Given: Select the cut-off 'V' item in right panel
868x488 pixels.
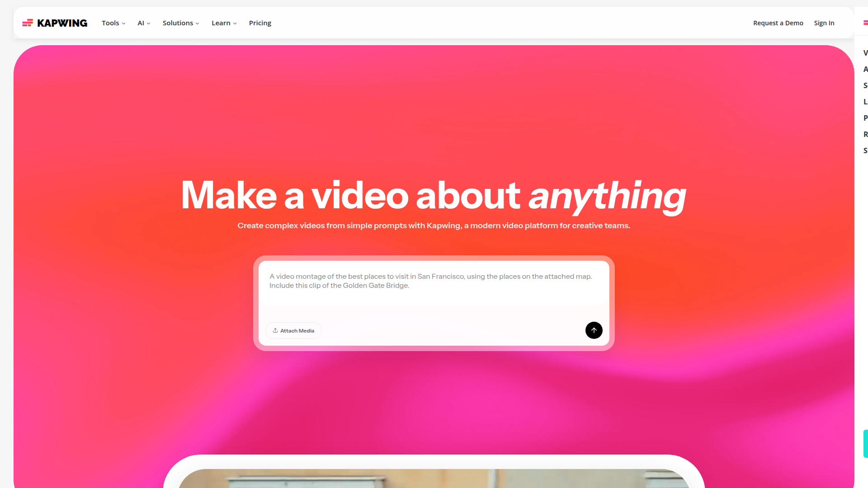Looking at the screenshot, I should (x=865, y=53).
